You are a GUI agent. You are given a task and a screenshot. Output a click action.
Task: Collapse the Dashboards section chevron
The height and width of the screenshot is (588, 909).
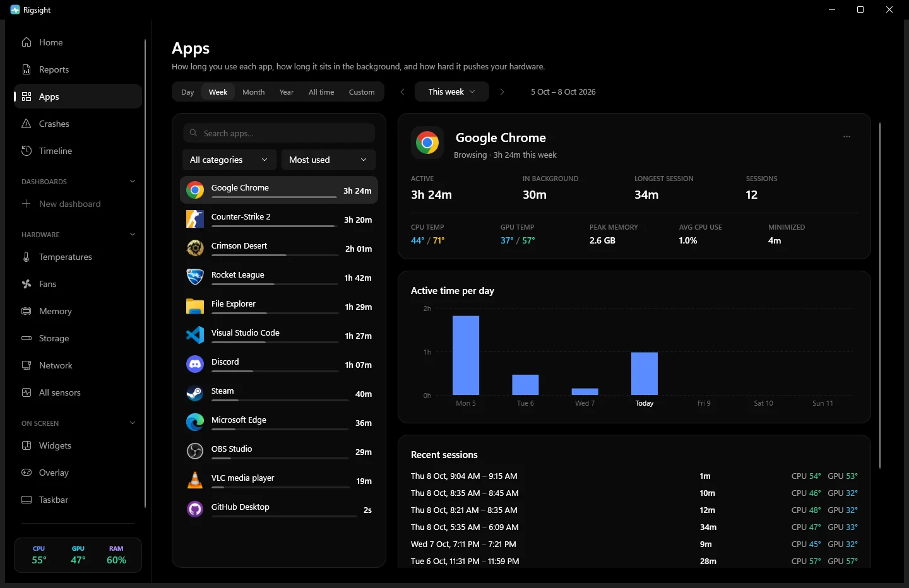(x=133, y=182)
